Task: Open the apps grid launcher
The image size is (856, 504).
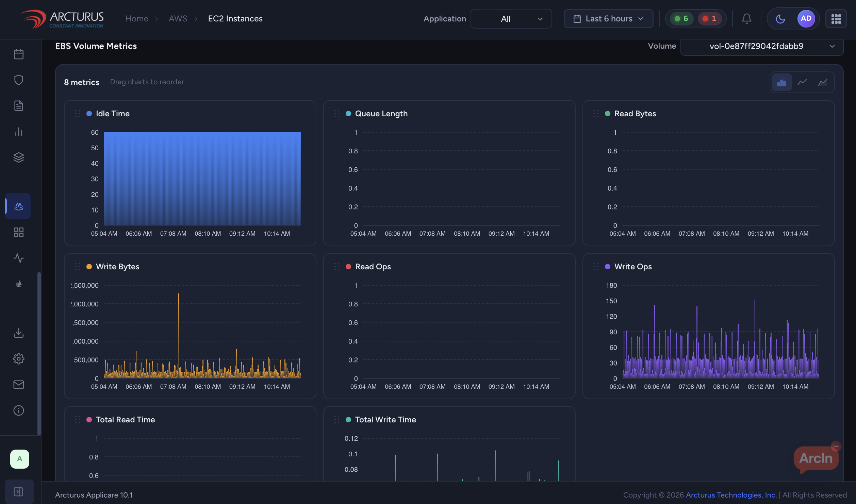Action: pos(836,19)
